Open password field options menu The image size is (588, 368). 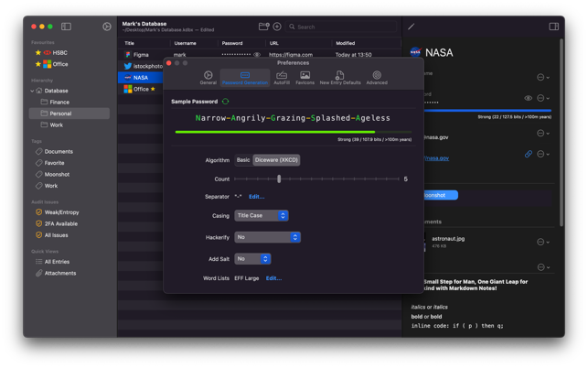pos(542,98)
